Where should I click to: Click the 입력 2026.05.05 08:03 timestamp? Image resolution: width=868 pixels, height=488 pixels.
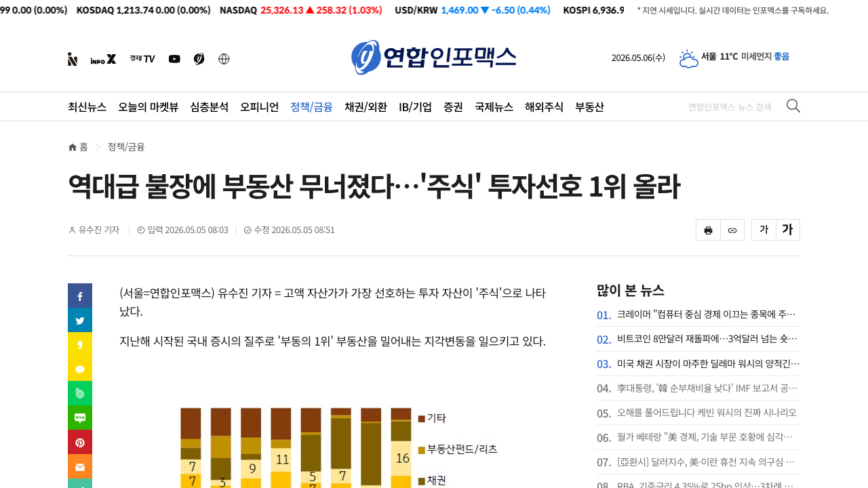[x=182, y=230]
